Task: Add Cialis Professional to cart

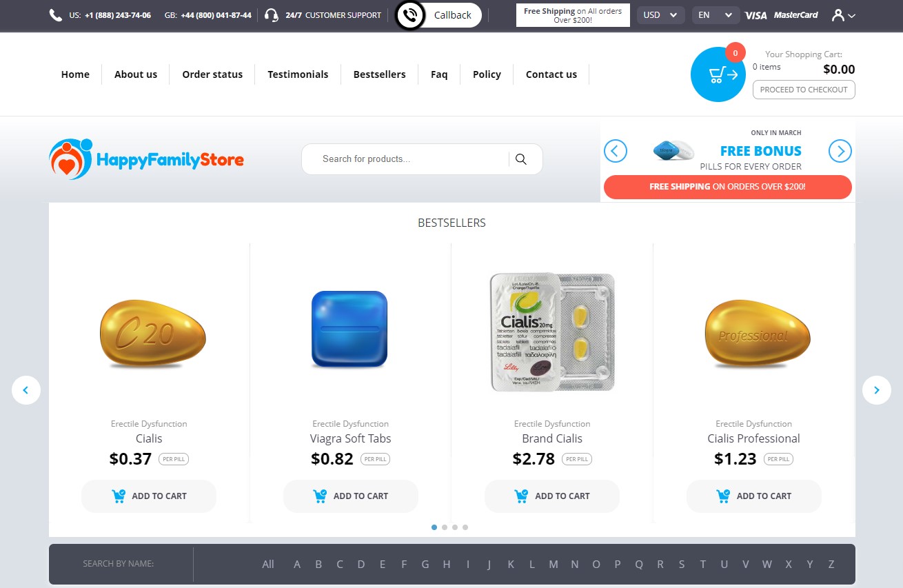Action: coord(754,496)
